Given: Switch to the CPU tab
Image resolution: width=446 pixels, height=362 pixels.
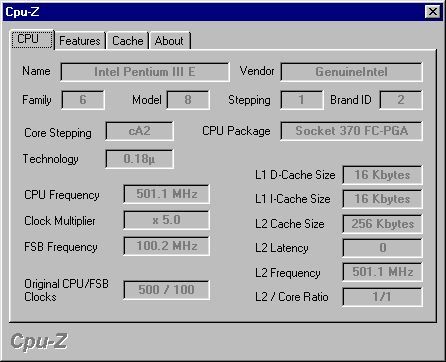Looking at the screenshot, I should click(x=32, y=39).
